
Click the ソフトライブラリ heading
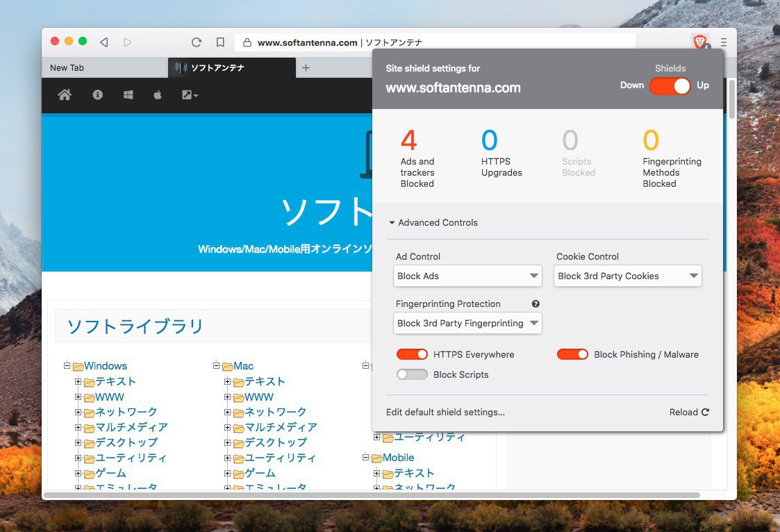[x=135, y=326]
